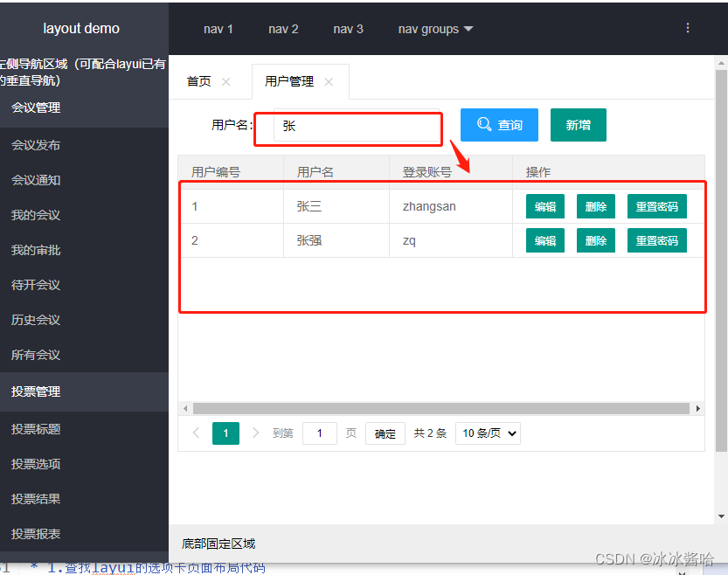Open 投票选项 in the sidebar
728x575 pixels.
84,464
